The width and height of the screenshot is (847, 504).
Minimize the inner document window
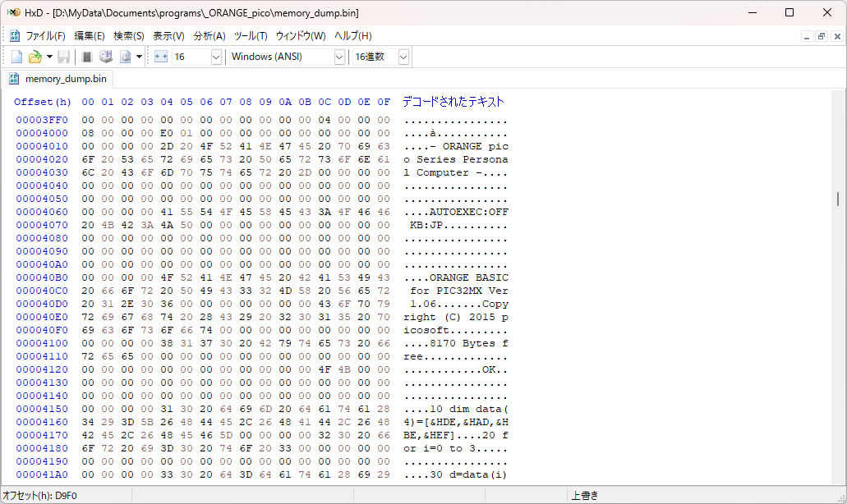click(x=807, y=36)
